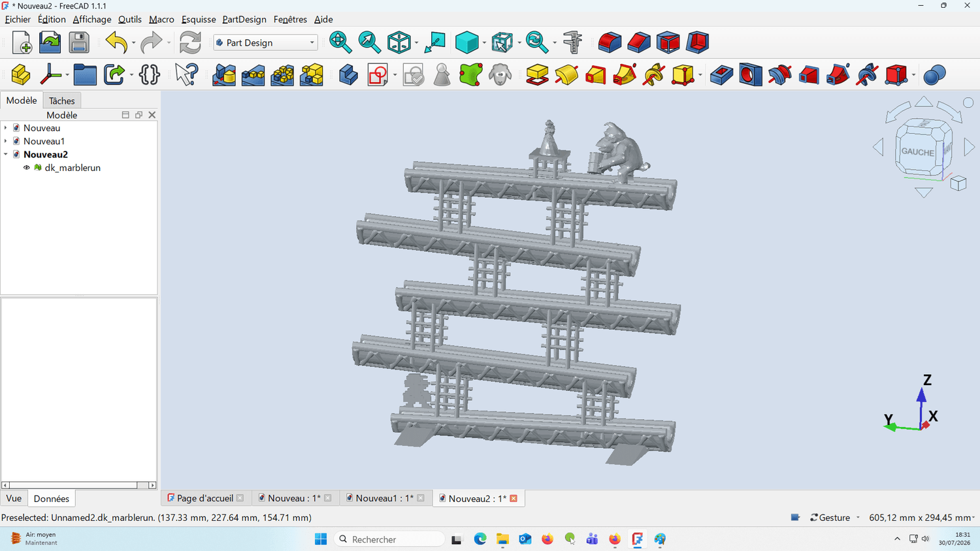This screenshot has height=551, width=980.
Task: Open the Boolean operation tool
Action: click(935, 75)
